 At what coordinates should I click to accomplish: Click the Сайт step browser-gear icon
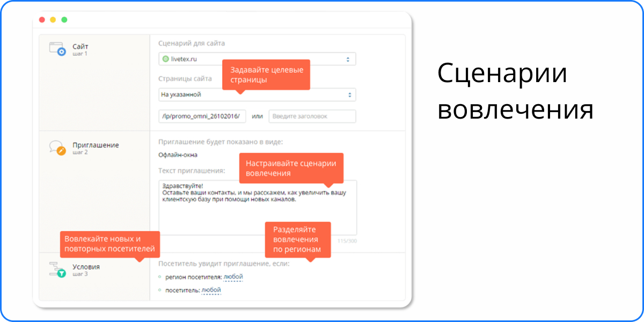click(57, 49)
